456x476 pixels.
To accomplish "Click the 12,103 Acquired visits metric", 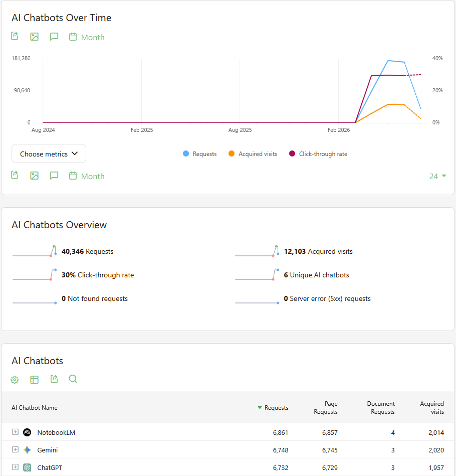I will (318, 251).
